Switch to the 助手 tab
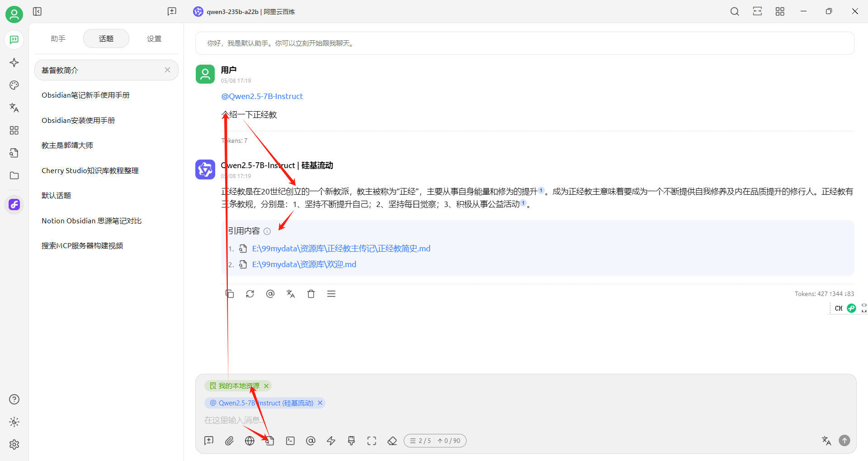The width and height of the screenshot is (868, 461). pyautogui.click(x=58, y=39)
